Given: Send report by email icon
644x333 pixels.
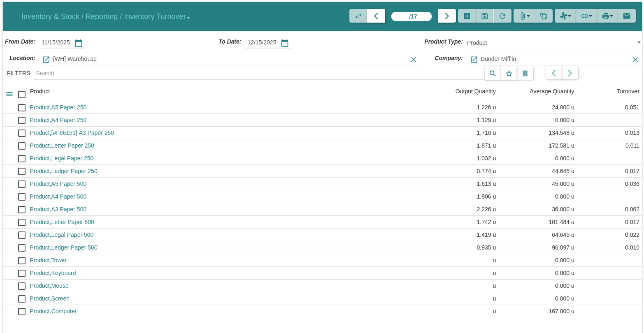Looking at the screenshot, I should click(627, 16).
